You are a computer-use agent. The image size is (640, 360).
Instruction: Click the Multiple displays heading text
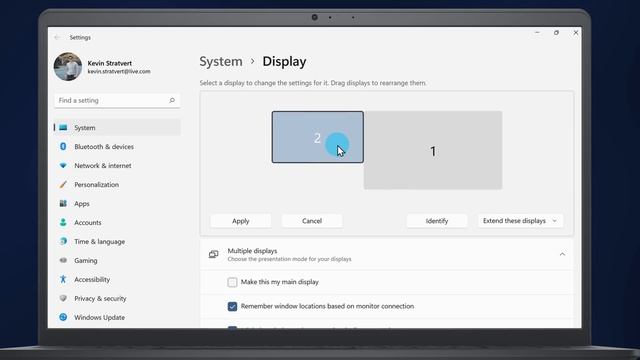252,251
